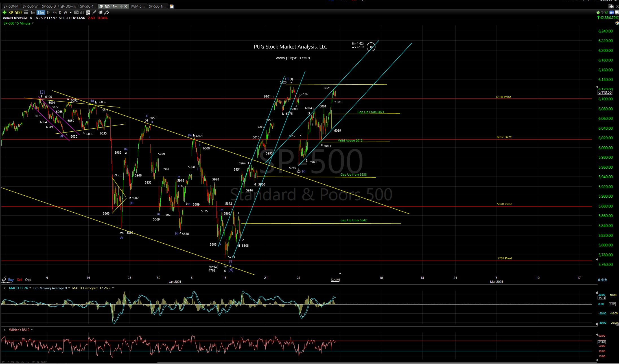Viewport: 619px width, 364px height.
Task: Open the watchlist icon next to SP-500
Action: [26, 13]
